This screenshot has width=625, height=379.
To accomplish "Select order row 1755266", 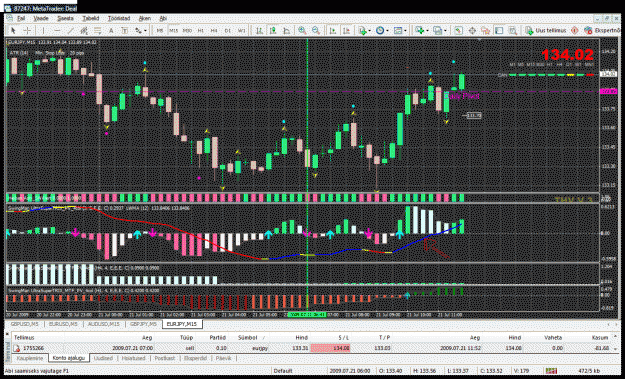I will (x=311, y=348).
